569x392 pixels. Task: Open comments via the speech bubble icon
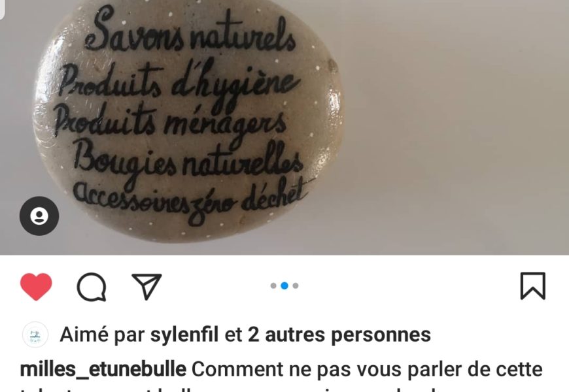click(x=92, y=287)
